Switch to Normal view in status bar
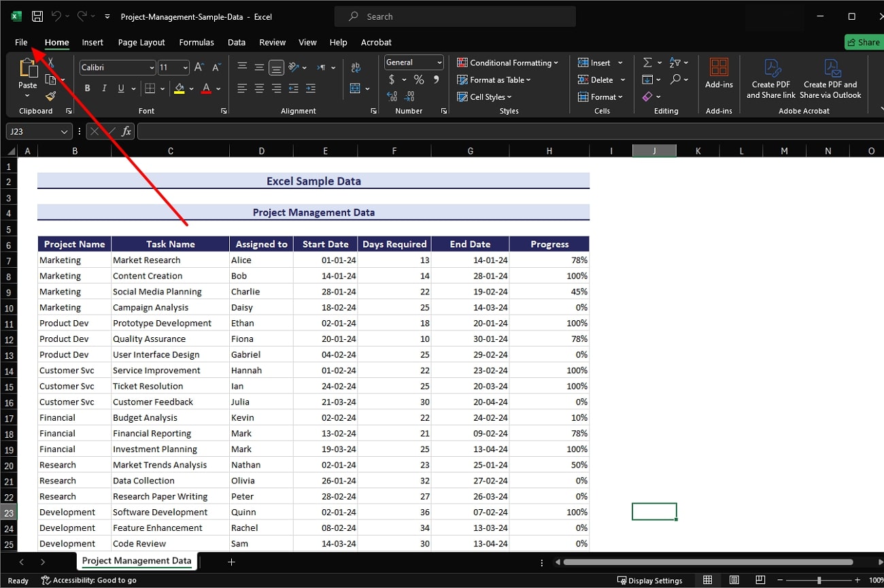Screen dimensions: 884x588 click(708, 580)
